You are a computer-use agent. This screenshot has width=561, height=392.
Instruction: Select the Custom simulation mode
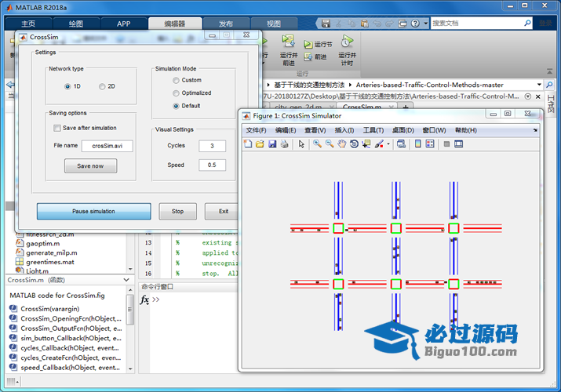[176, 81]
